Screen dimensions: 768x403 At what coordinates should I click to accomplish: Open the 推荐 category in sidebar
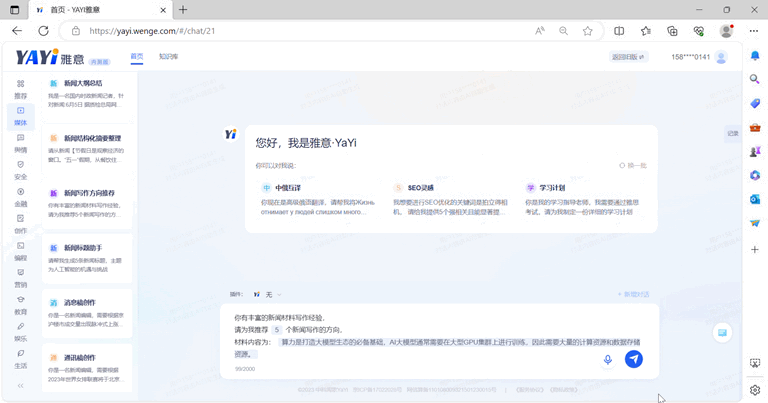click(21, 90)
